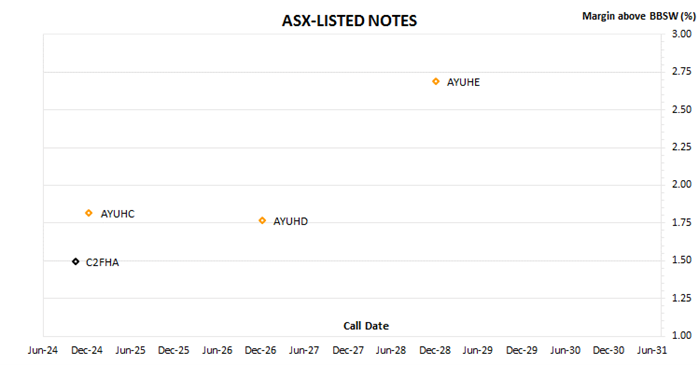Viewport: 699px width, 365px height.
Task: Select the AYUHC orange diamond marker
Action: click(x=89, y=213)
